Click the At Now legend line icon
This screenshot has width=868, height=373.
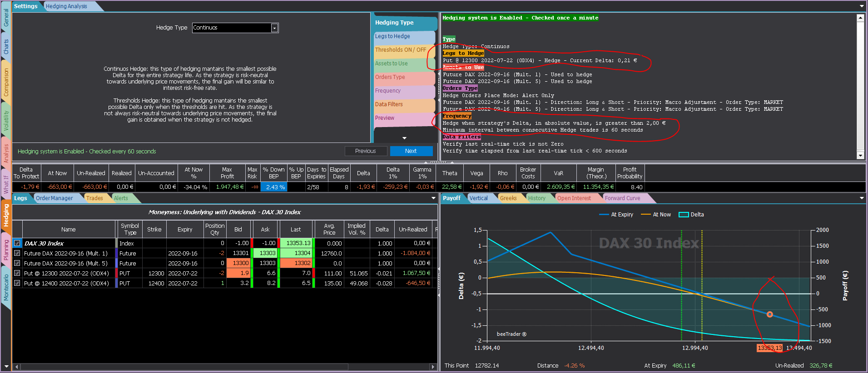[x=646, y=215]
